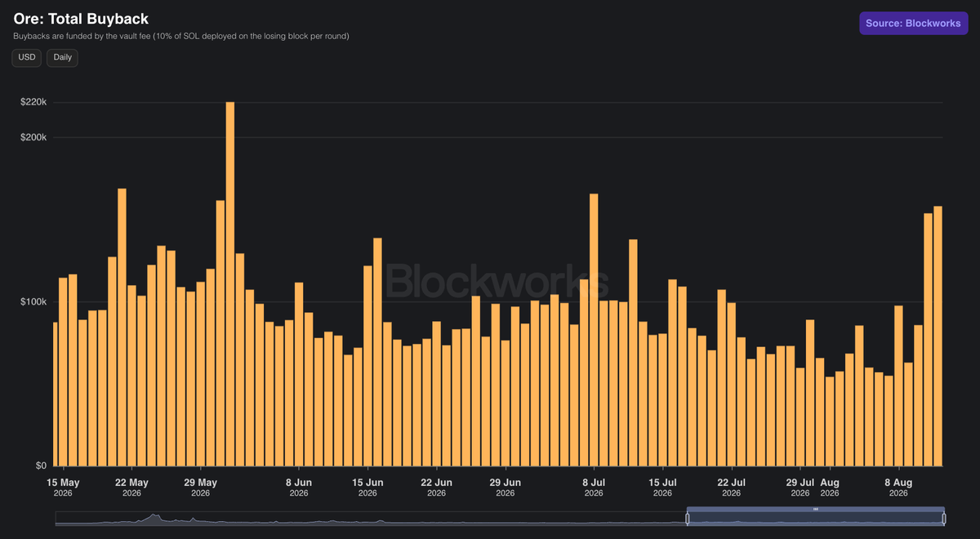
Task: Click the subtitle about vault fee funding
Action: point(181,36)
